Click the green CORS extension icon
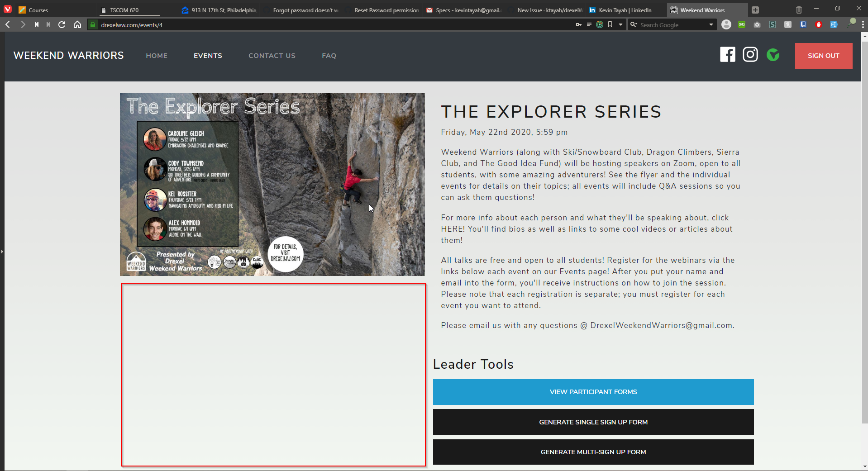Viewport: 868px width, 471px height. (742, 24)
